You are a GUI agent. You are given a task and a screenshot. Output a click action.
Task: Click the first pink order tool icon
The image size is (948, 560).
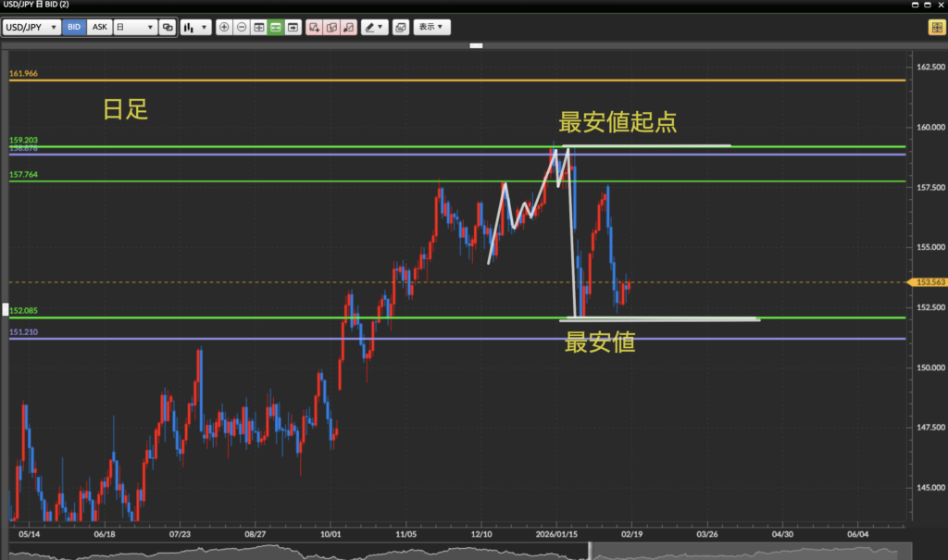pyautogui.click(x=315, y=28)
